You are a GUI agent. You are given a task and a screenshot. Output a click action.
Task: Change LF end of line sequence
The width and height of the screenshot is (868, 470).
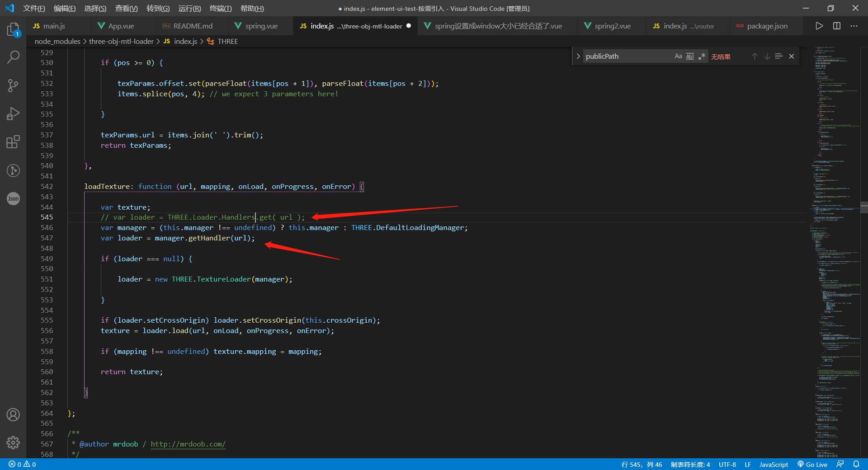pyautogui.click(x=748, y=464)
